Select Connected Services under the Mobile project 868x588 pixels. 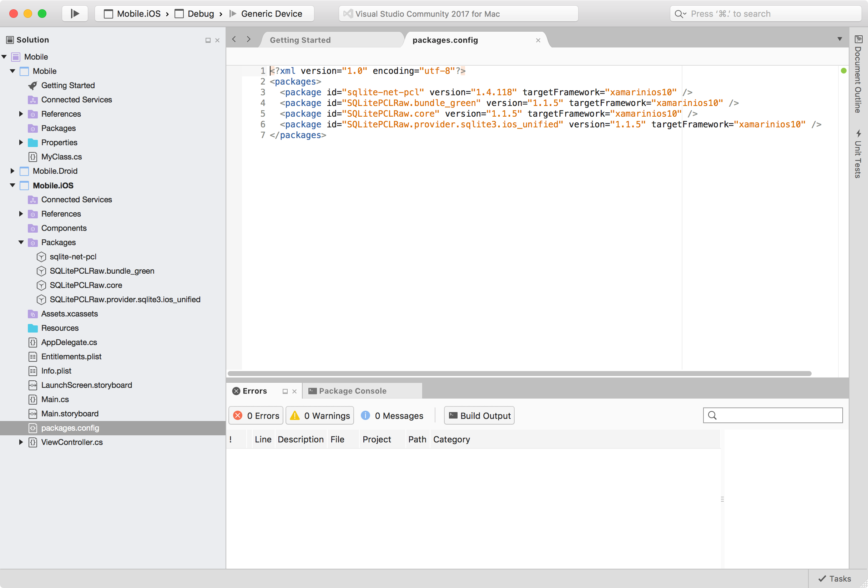click(77, 100)
